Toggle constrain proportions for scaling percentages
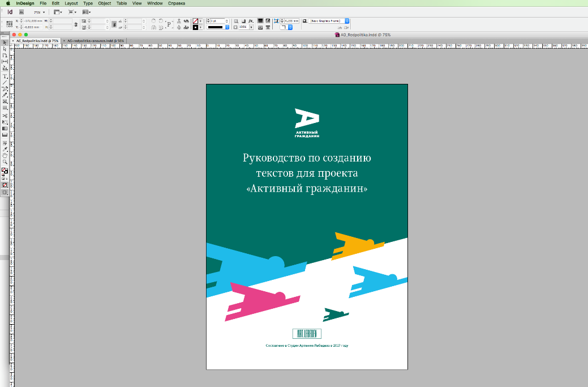Image resolution: width=588 pixels, height=387 pixels. coord(114,24)
